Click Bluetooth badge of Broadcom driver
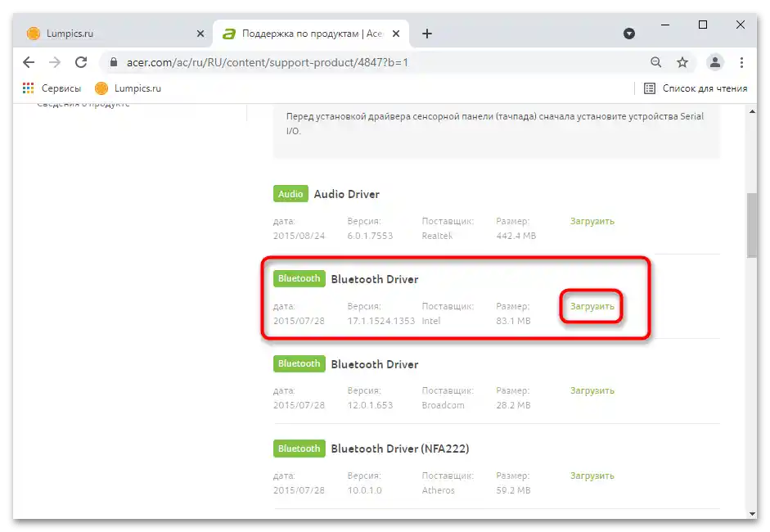This screenshot has width=770, height=532. click(299, 363)
